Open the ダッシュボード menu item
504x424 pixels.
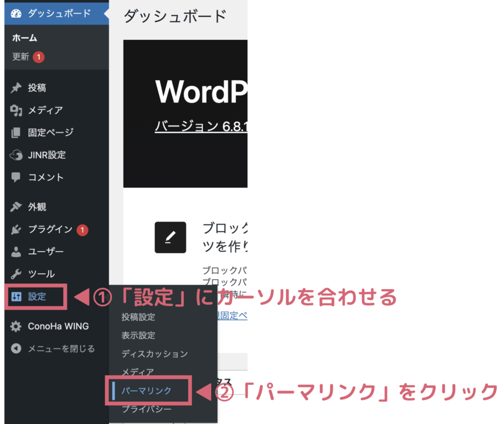click(57, 13)
